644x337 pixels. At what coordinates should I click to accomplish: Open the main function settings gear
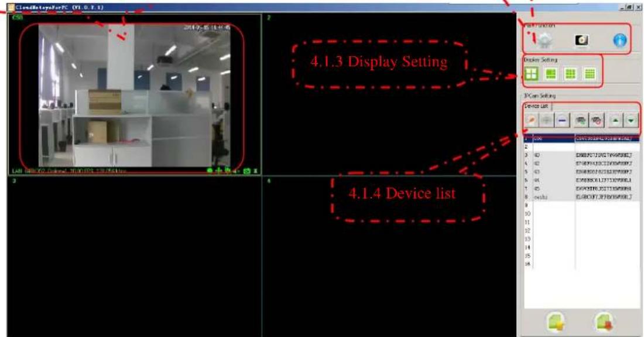(x=545, y=40)
